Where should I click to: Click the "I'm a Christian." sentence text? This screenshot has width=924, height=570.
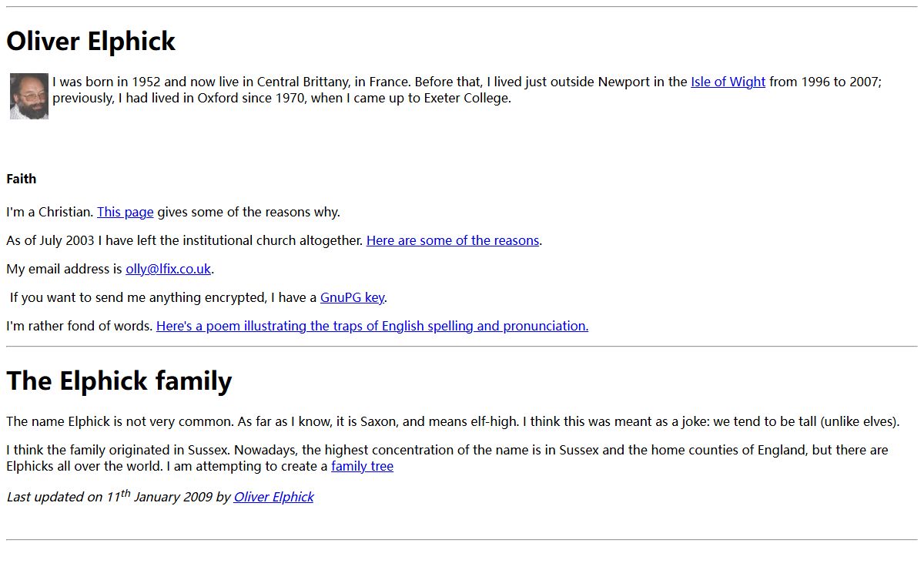tap(50, 212)
